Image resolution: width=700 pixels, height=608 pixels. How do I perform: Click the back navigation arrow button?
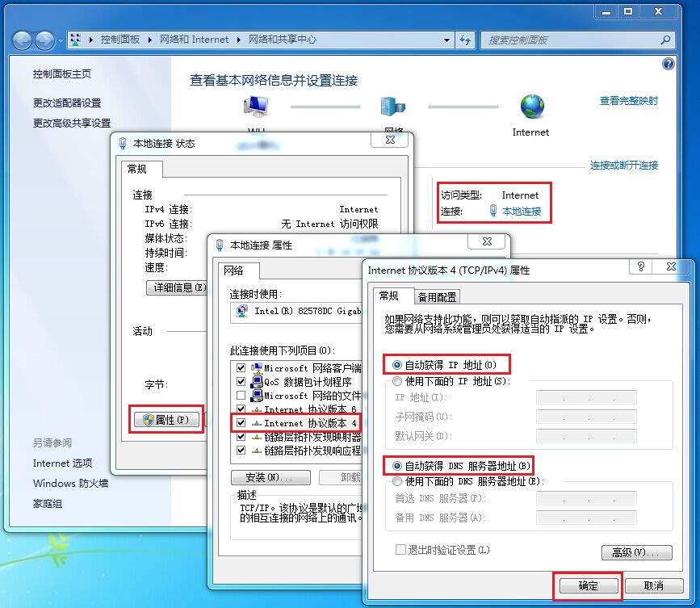[23, 40]
